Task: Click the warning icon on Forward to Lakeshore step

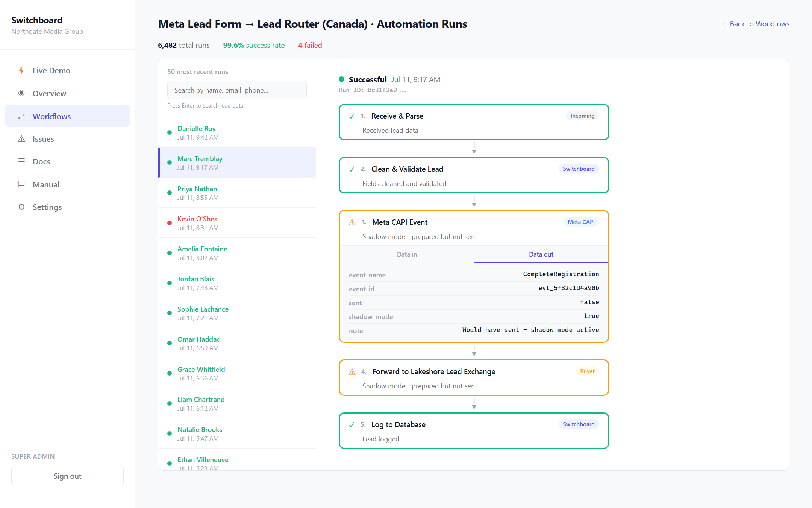Action: click(x=352, y=371)
